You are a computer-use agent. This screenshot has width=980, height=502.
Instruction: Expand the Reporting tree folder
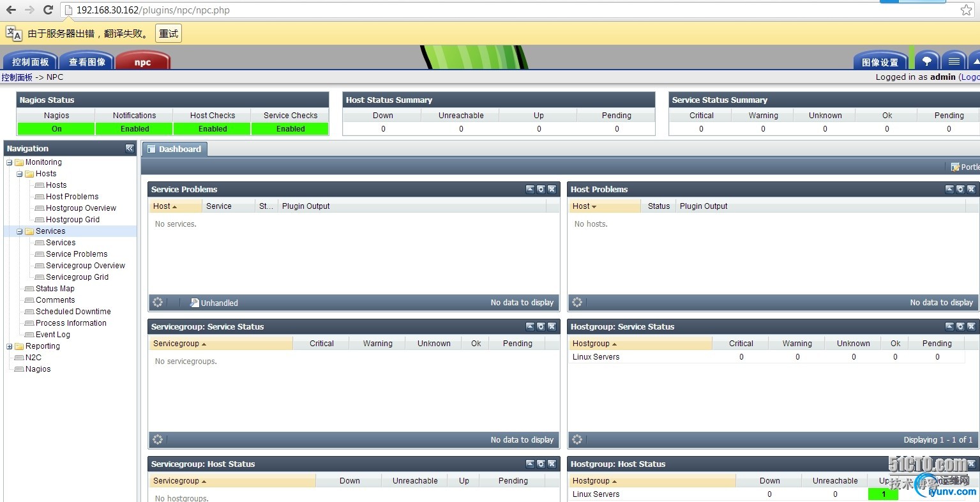click(x=9, y=346)
